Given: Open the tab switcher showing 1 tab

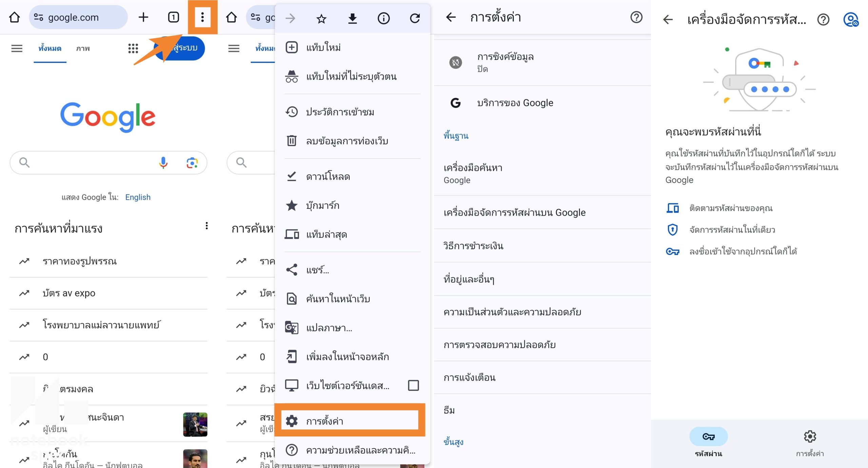Looking at the screenshot, I should tap(173, 17).
